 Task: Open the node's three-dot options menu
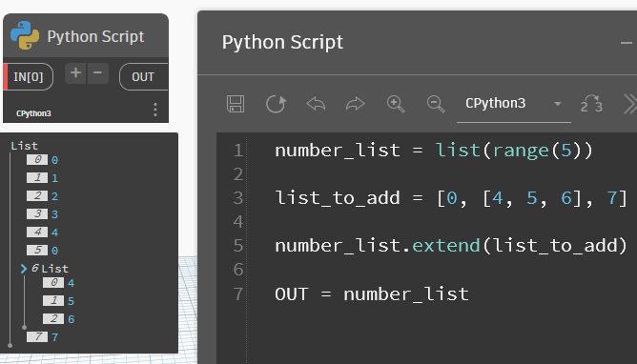point(155,110)
